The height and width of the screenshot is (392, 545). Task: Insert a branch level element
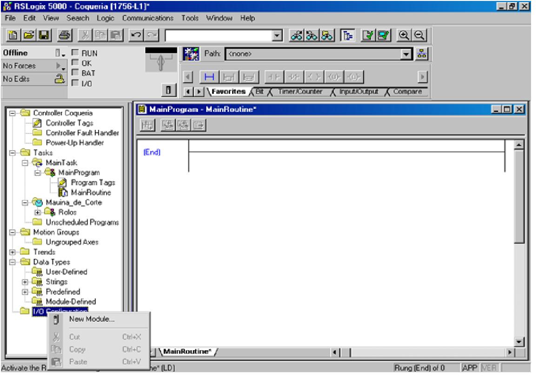(248, 77)
